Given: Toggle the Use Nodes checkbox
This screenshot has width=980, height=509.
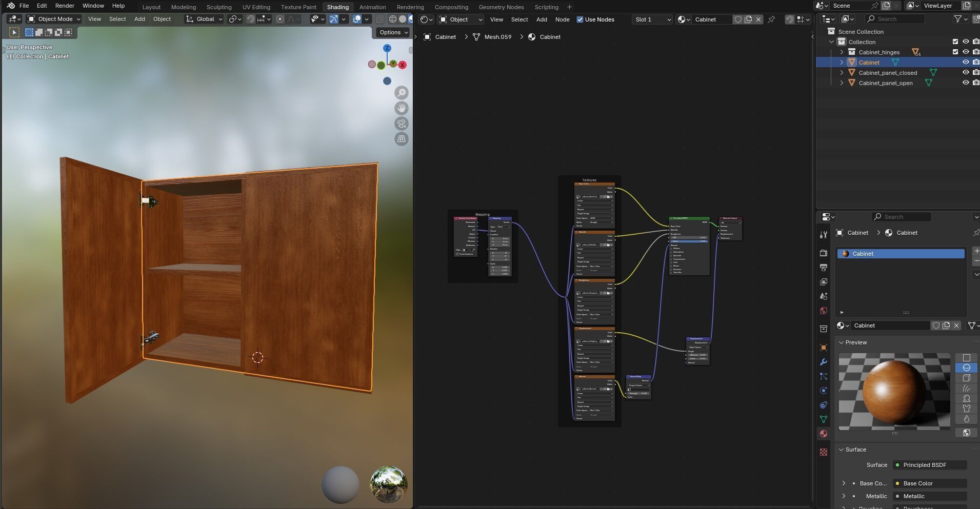Looking at the screenshot, I should (580, 19).
